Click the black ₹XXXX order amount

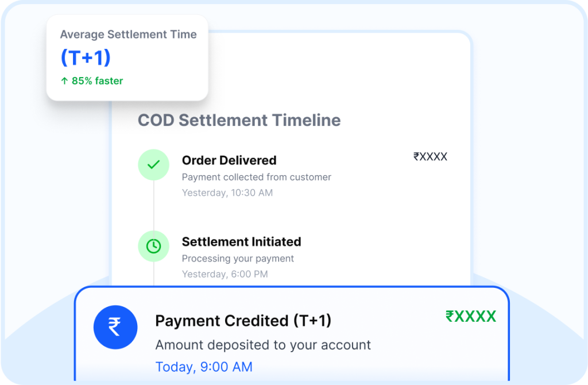(x=430, y=156)
